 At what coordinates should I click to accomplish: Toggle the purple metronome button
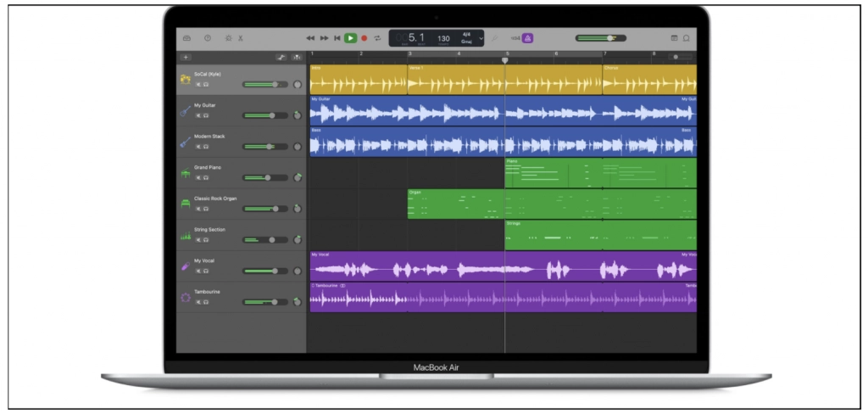coord(527,38)
